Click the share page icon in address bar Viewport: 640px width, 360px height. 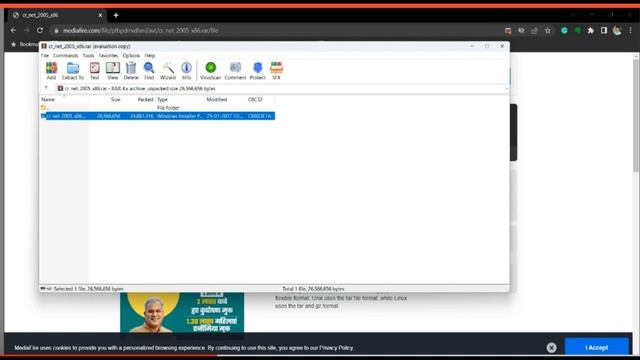click(534, 31)
